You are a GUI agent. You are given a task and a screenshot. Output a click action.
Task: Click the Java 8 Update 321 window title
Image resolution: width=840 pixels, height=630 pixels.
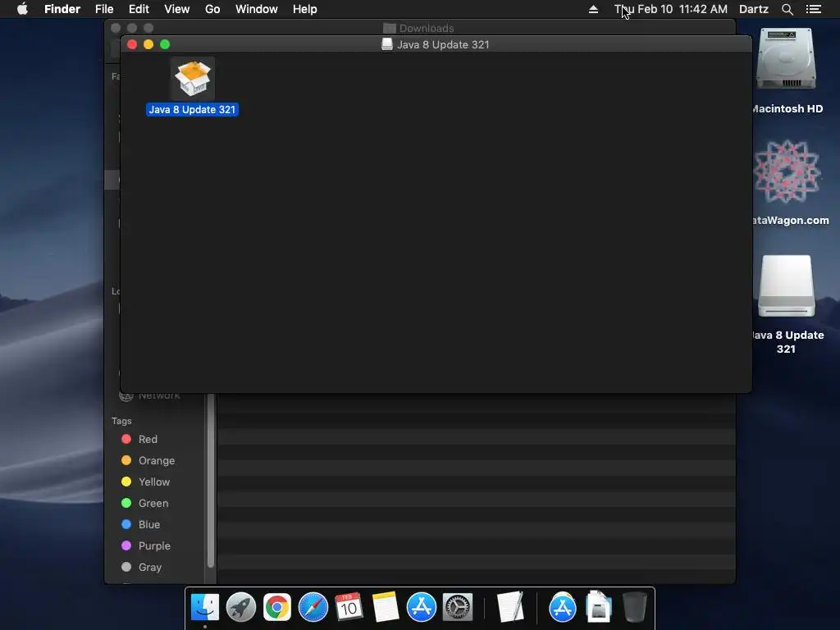tap(442, 45)
